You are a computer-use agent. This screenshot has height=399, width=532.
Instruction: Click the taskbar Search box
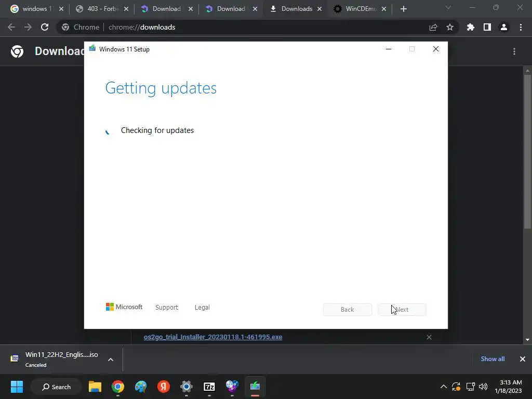pyautogui.click(x=56, y=387)
